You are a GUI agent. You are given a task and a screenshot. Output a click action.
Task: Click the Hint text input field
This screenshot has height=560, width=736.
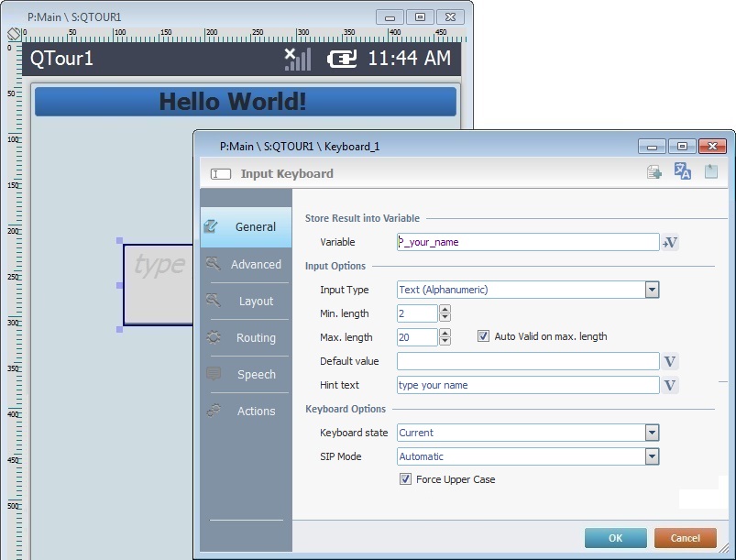(x=528, y=385)
